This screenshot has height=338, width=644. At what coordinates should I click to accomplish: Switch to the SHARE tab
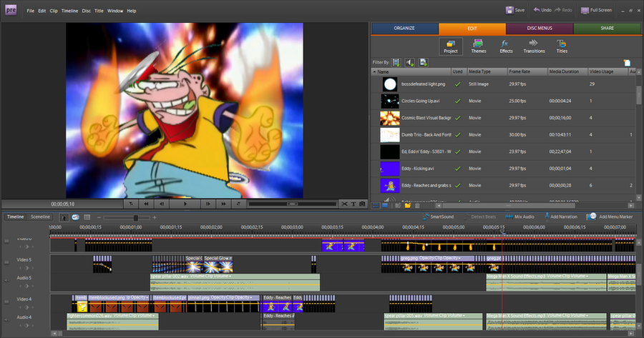coord(607,29)
